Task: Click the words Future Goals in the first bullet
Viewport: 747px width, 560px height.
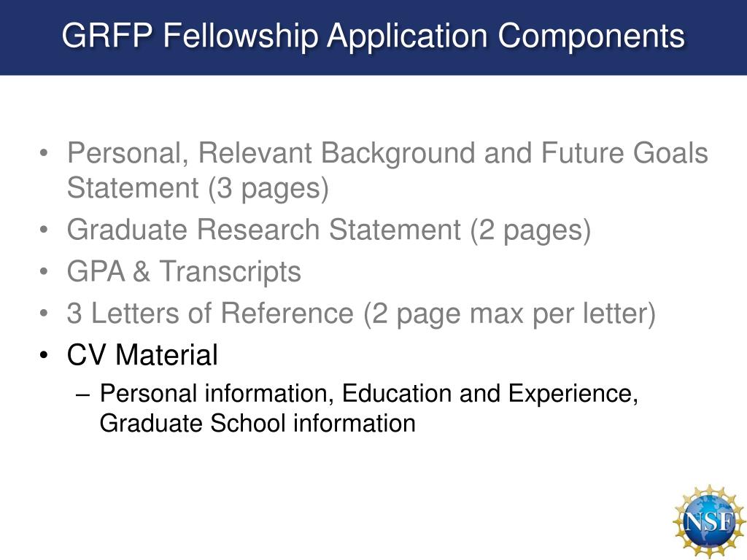Action: click(x=624, y=153)
